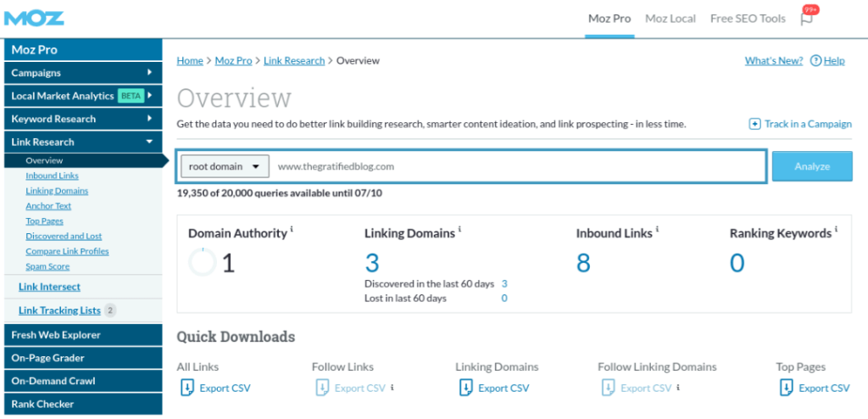Screen dimensions: 868x419
Task: Click the Top Pages download icon
Action: pos(786,388)
